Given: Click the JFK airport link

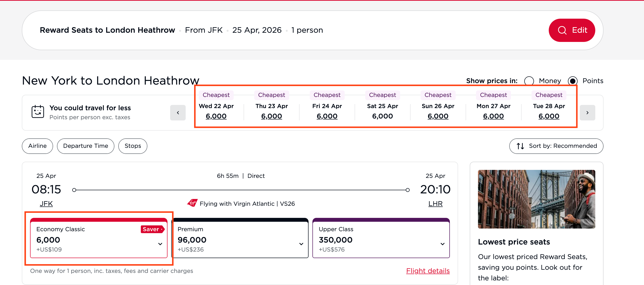Looking at the screenshot, I should (46, 204).
